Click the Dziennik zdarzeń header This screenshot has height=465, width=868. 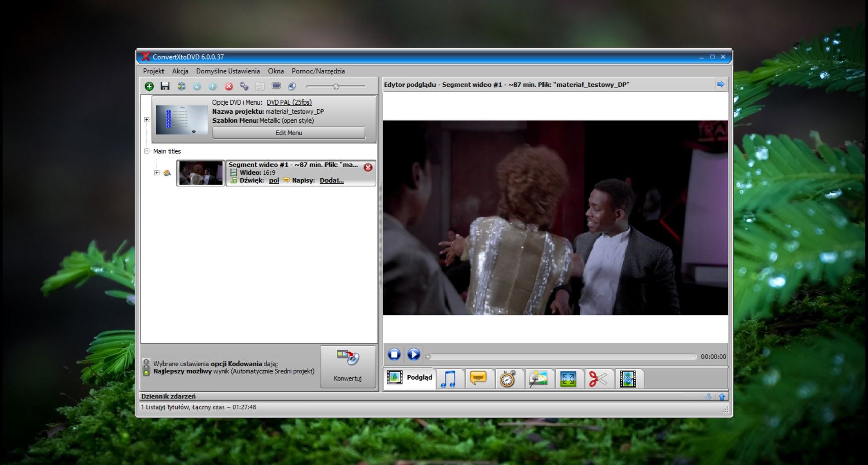click(x=169, y=397)
